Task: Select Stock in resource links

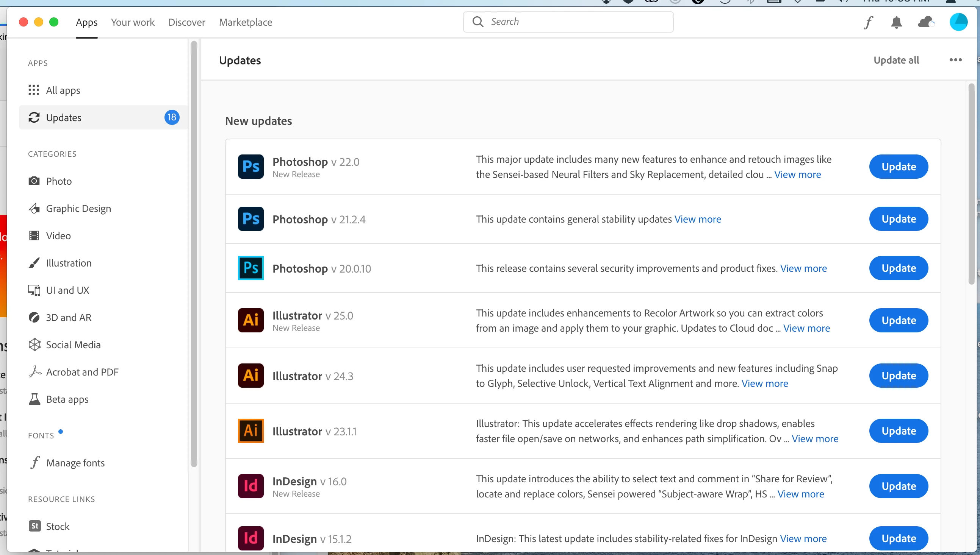Action: click(57, 526)
